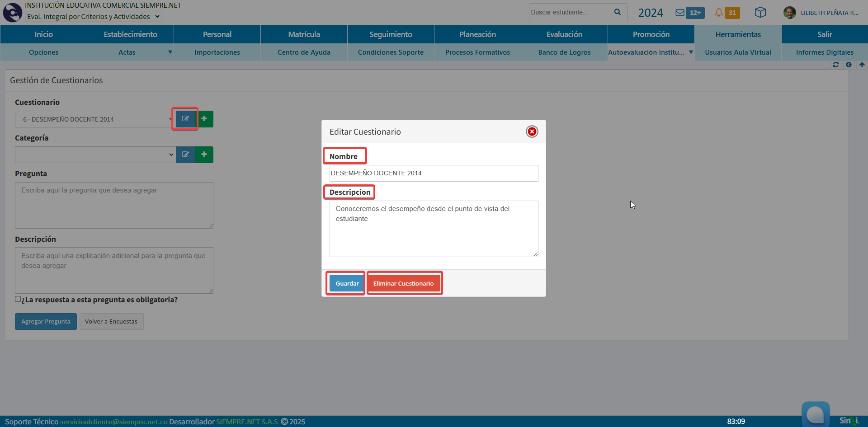Click the green add Cuestionario plus icon
Screen dimensions: 868x427
[x=204, y=119]
